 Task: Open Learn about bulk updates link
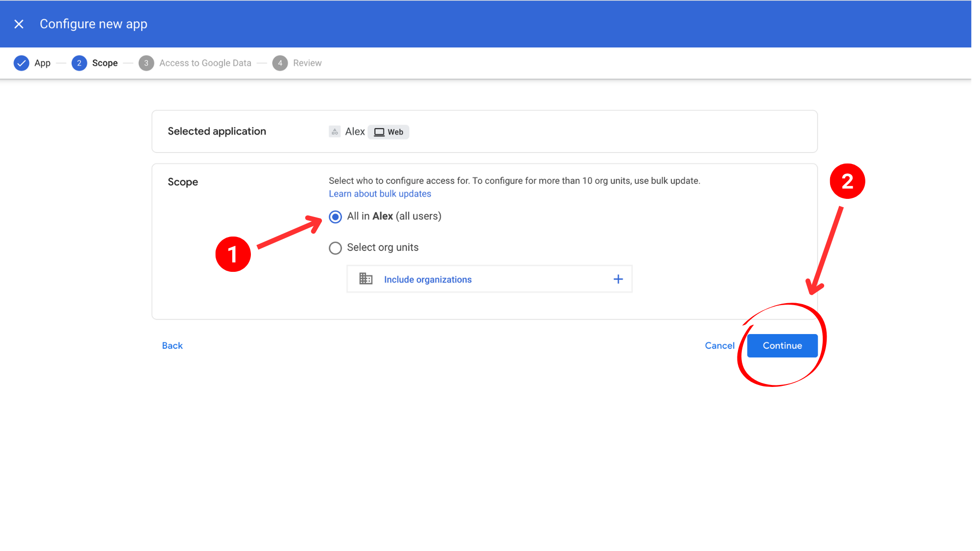pos(380,194)
